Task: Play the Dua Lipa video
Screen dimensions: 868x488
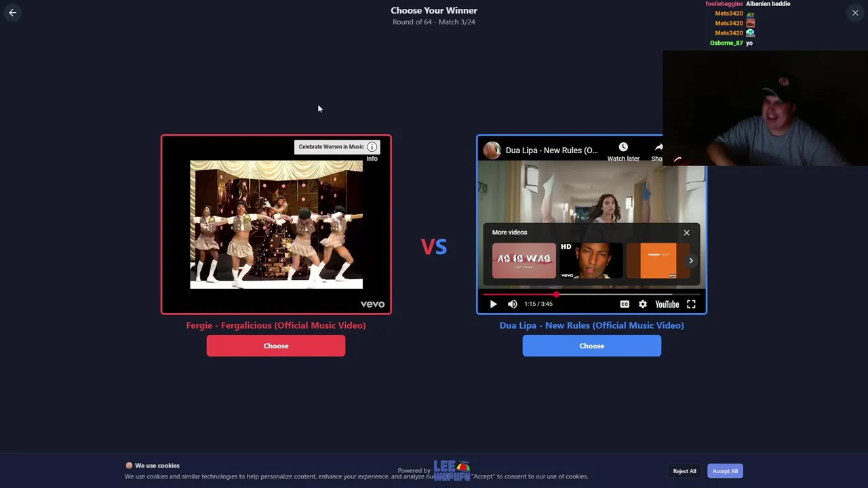Action: [x=493, y=304]
